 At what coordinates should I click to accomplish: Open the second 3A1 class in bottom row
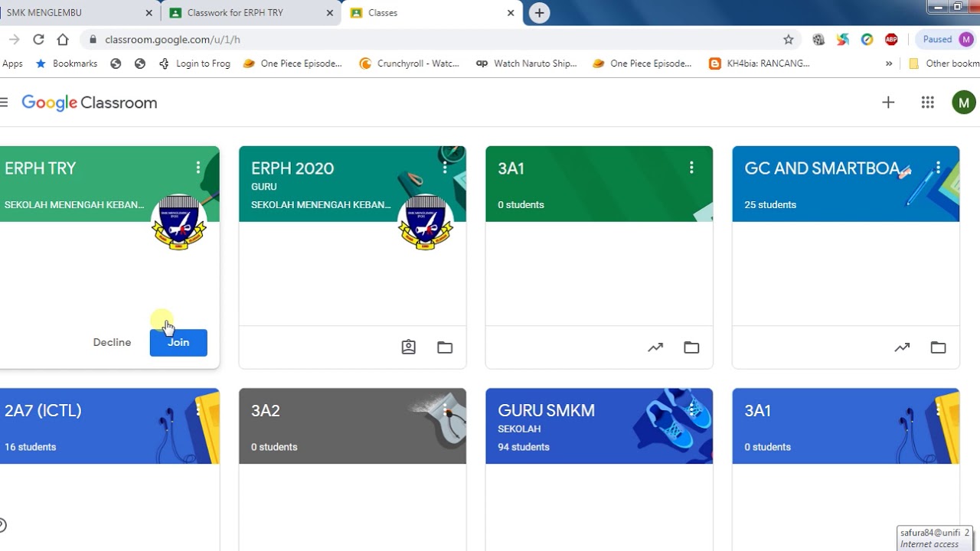coord(757,411)
